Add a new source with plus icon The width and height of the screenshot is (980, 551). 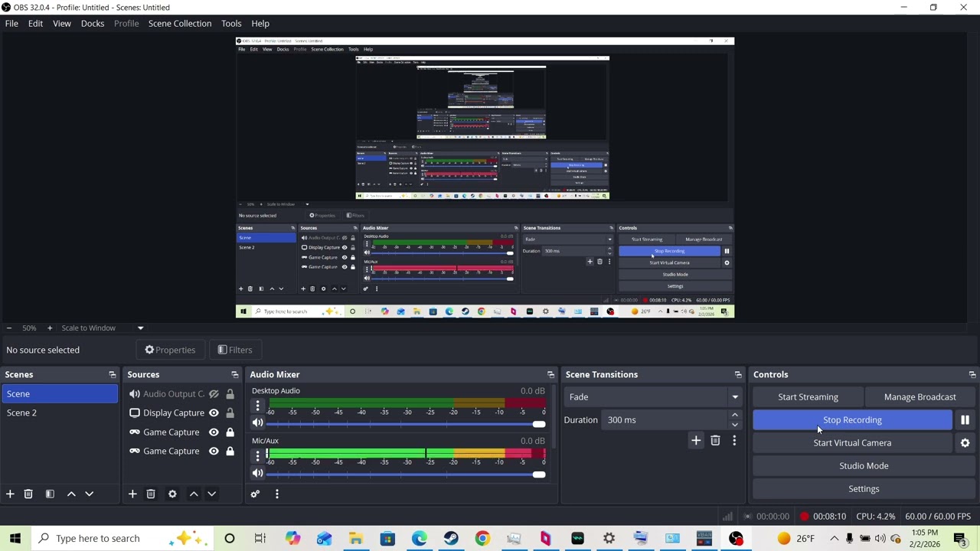(x=132, y=494)
